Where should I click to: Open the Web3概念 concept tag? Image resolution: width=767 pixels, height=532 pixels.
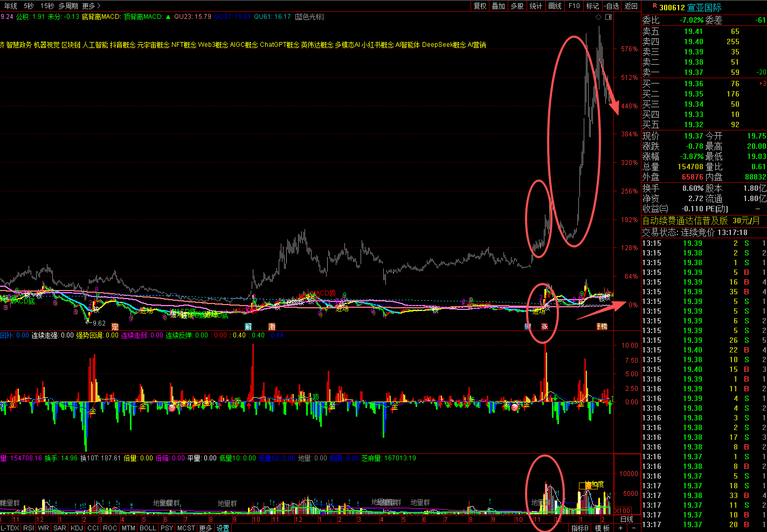213,45
